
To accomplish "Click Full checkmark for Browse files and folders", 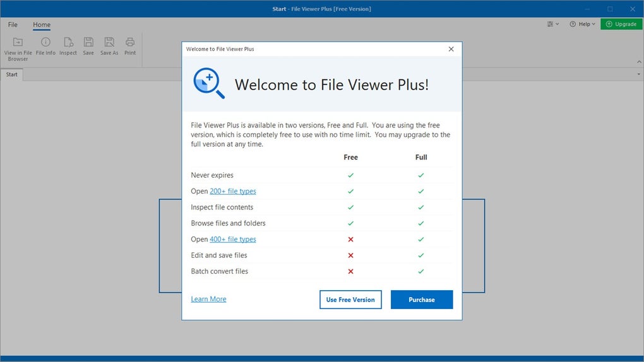I will pos(421,223).
